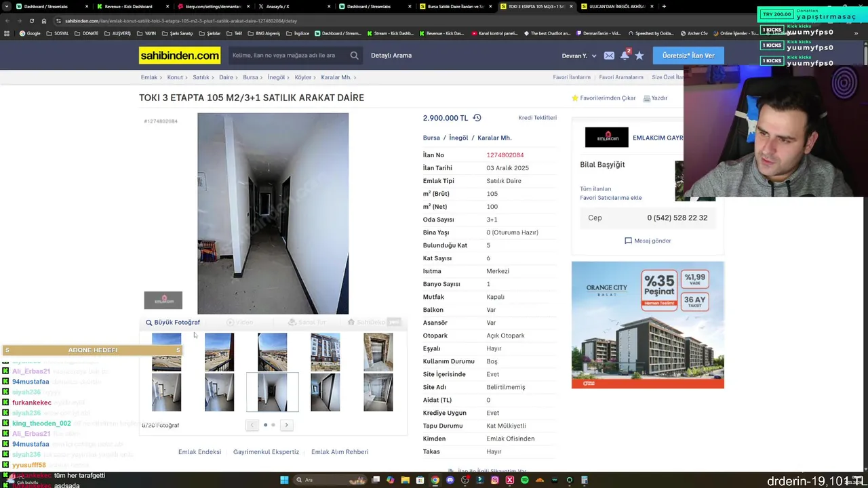Open a new browser tab
868x488 pixels.
click(664, 6)
